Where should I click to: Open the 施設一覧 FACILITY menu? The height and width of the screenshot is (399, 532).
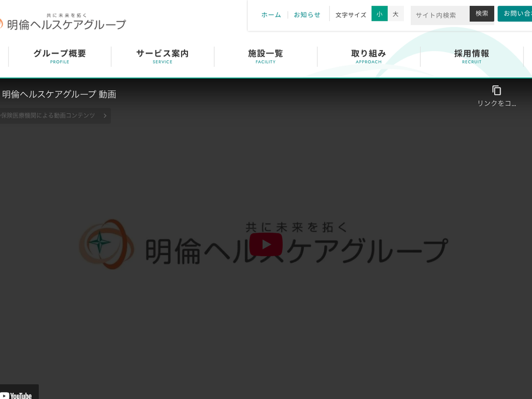tap(266, 56)
